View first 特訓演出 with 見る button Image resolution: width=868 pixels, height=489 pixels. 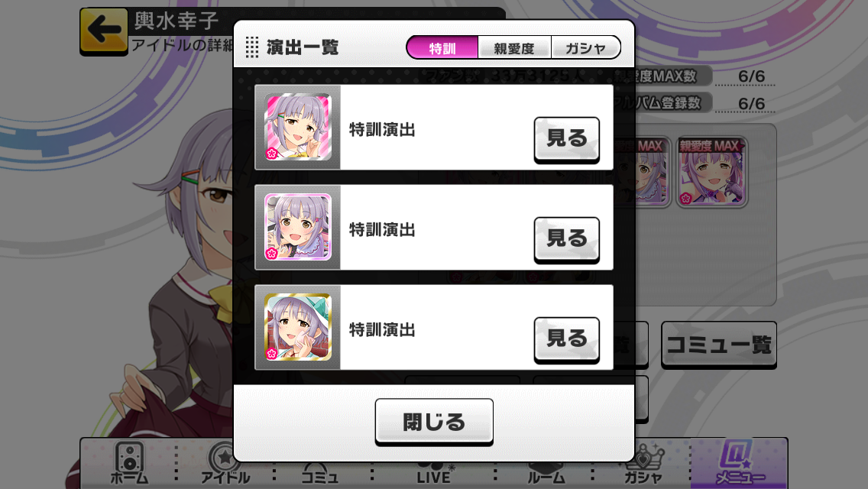566,139
